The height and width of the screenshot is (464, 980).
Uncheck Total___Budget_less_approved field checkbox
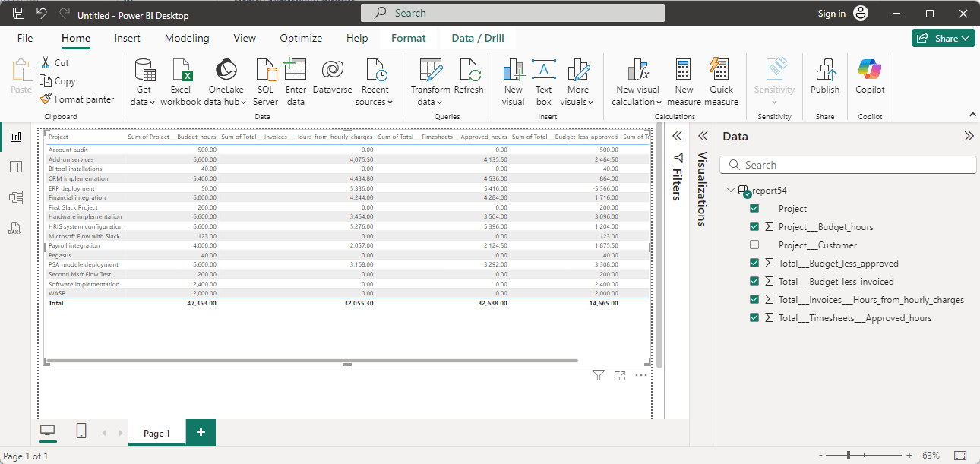click(754, 263)
